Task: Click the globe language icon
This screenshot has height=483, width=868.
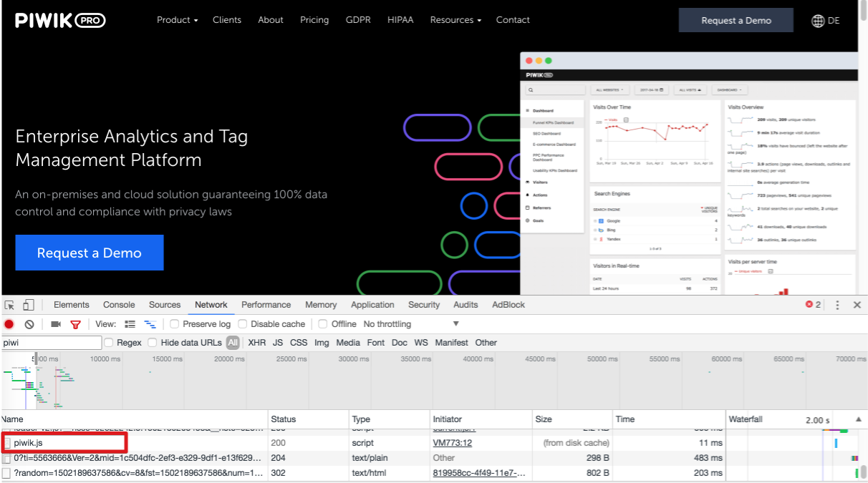Action: click(818, 21)
